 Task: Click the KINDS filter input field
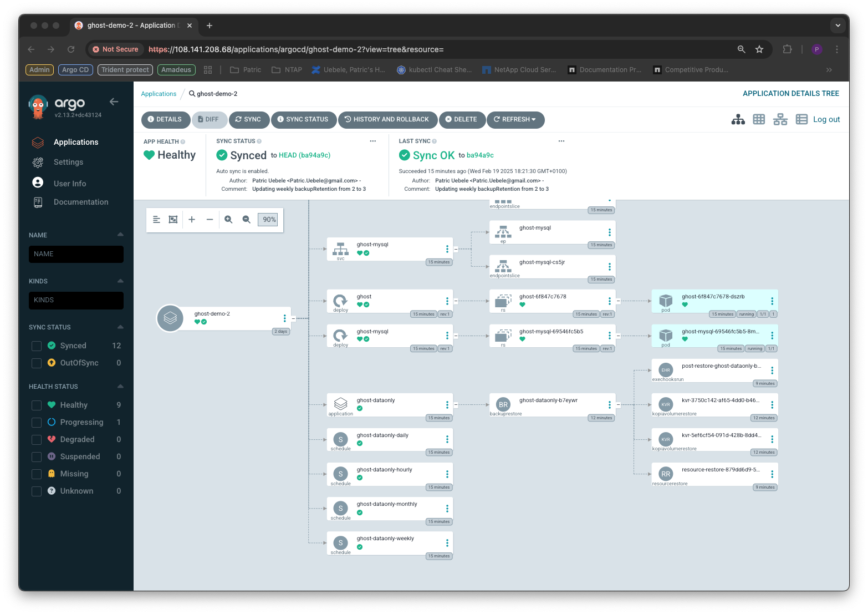click(76, 300)
